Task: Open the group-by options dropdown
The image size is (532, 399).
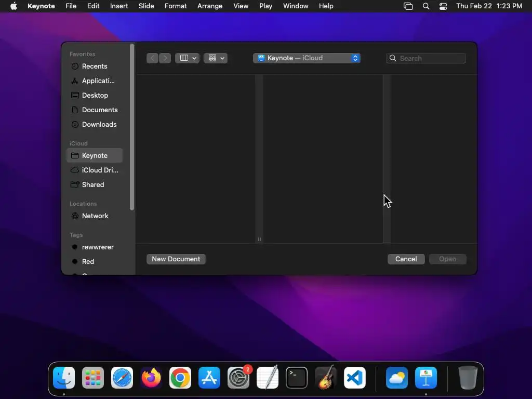Action: pyautogui.click(x=216, y=58)
